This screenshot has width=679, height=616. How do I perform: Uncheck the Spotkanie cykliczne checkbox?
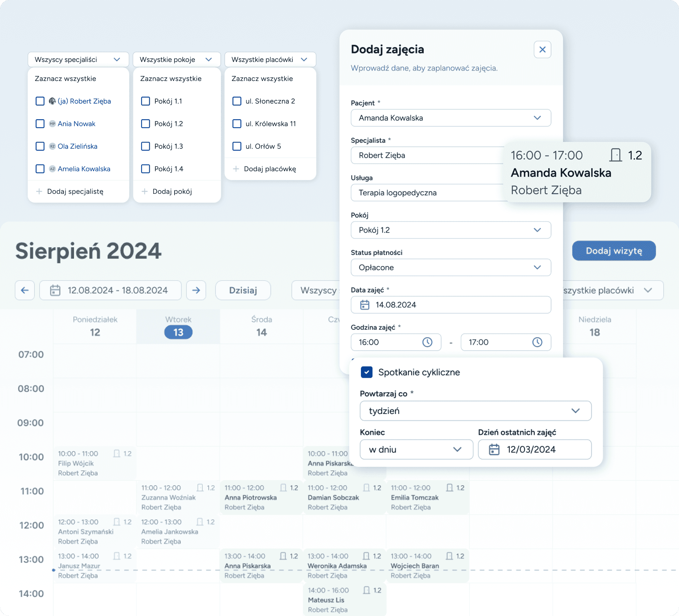pos(366,372)
